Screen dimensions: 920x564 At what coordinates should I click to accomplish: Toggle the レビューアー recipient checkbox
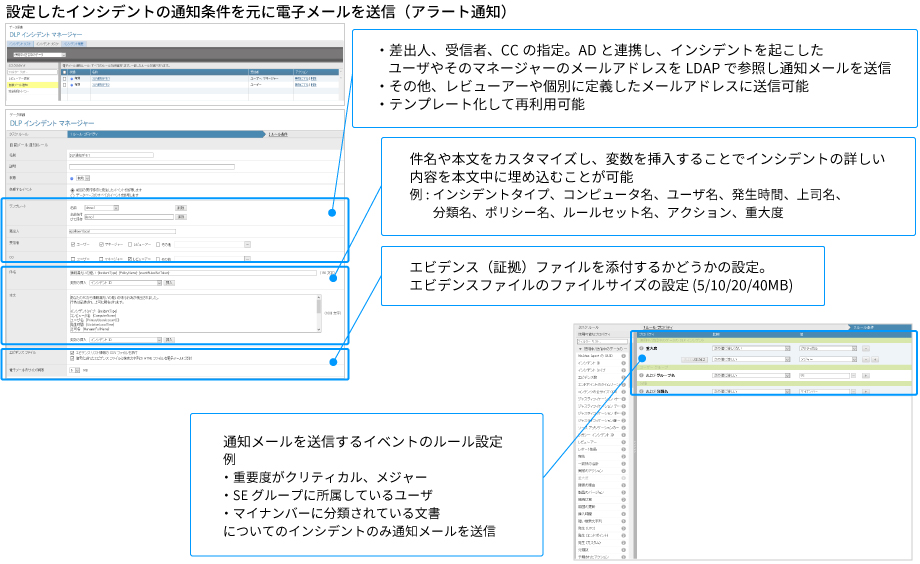click(x=130, y=244)
